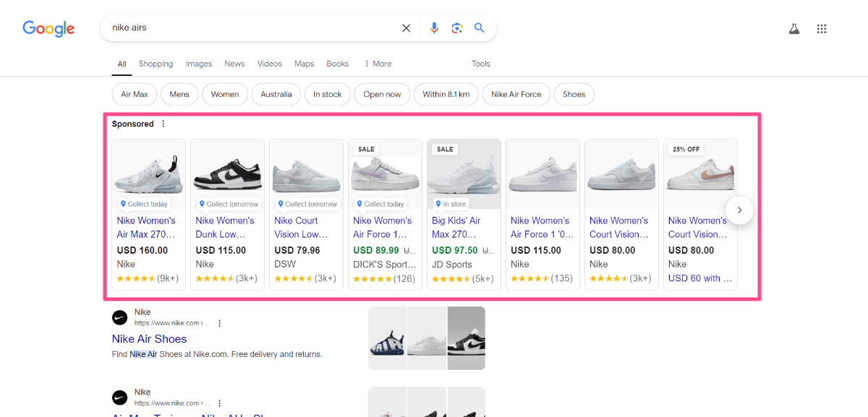This screenshot has height=417, width=868.
Task: Show next sponsored products with the arrow
Action: pyautogui.click(x=739, y=210)
